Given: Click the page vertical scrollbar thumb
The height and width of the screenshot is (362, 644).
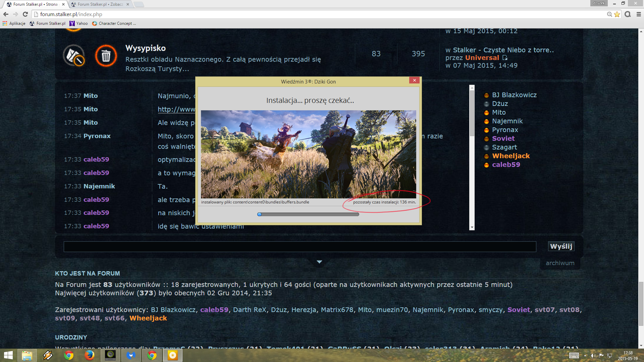Looking at the screenshot, I should [641, 304].
